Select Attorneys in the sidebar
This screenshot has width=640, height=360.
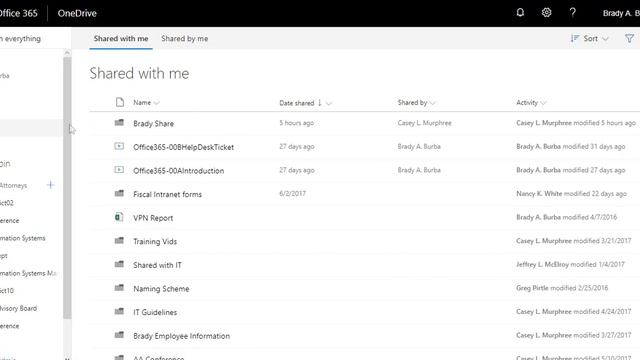click(13, 185)
